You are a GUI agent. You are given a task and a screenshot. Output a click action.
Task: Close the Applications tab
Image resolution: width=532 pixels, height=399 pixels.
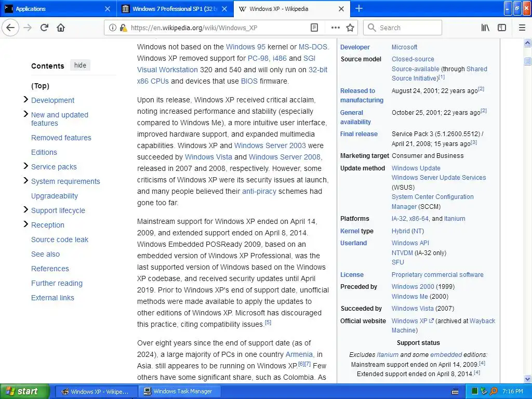pyautogui.click(x=107, y=9)
